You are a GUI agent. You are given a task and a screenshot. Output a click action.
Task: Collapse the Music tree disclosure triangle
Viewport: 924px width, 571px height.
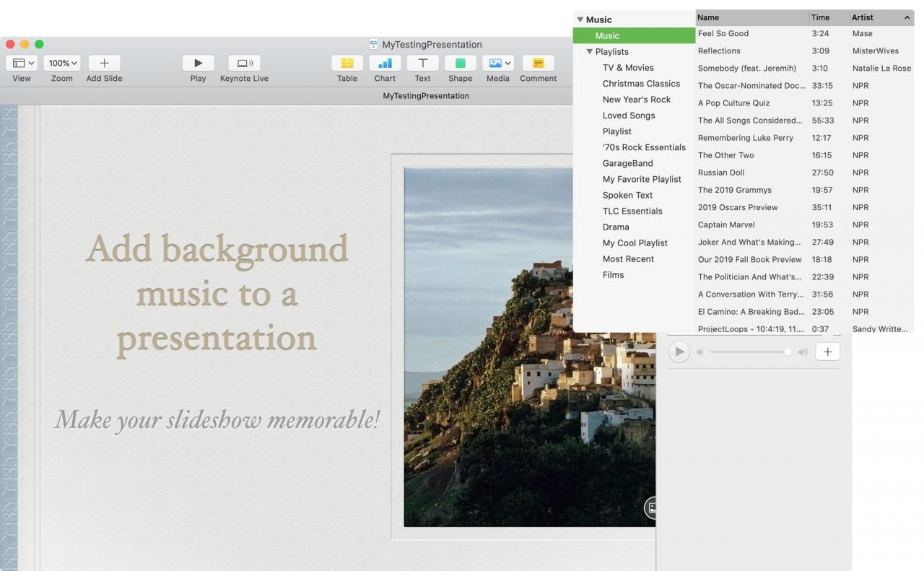(580, 19)
